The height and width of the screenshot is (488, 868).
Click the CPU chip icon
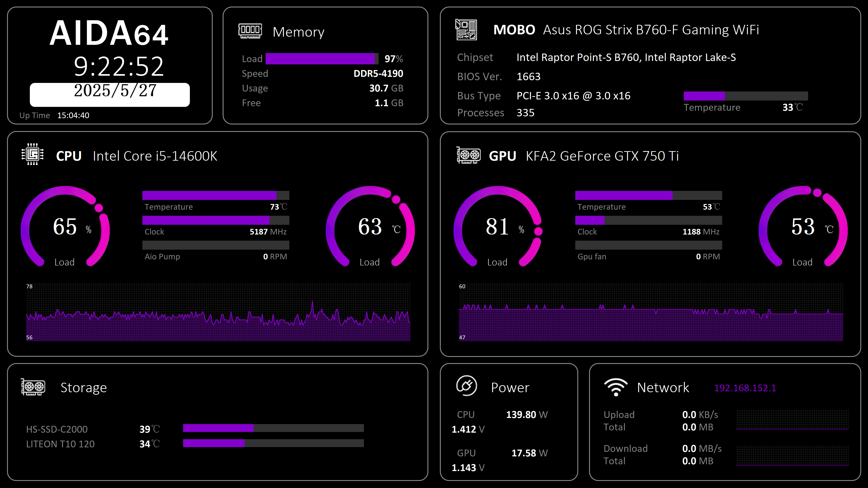tap(32, 155)
